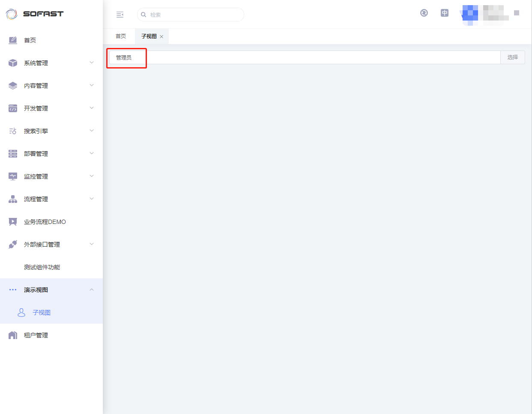Image resolution: width=532 pixels, height=414 pixels.
Task: Expand the 系统管理 menu
Action: (51, 63)
